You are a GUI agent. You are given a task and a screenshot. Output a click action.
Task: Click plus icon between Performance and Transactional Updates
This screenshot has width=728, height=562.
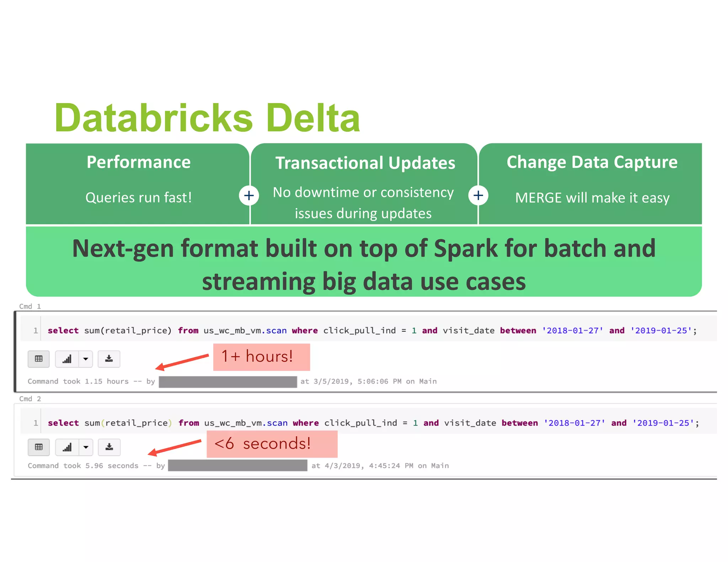point(249,195)
